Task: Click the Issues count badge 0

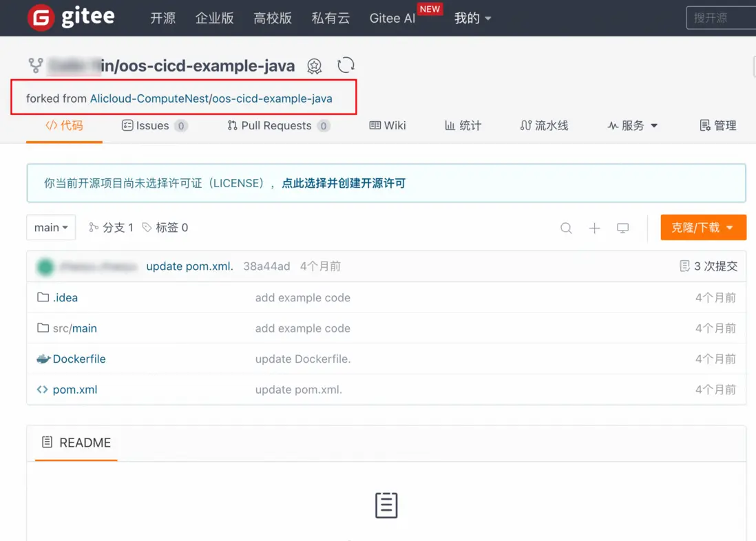Action: (181, 126)
